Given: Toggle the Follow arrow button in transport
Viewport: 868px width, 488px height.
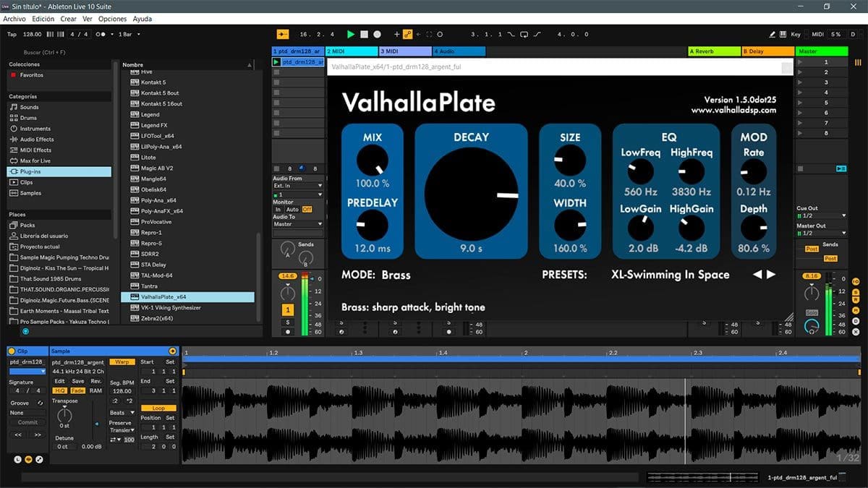Looking at the screenshot, I should point(283,34).
